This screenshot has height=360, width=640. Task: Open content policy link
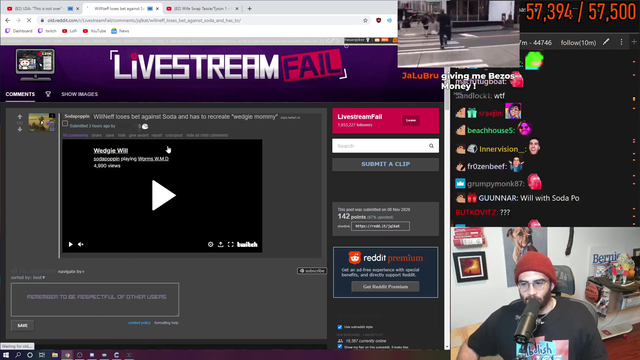[139, 323]
